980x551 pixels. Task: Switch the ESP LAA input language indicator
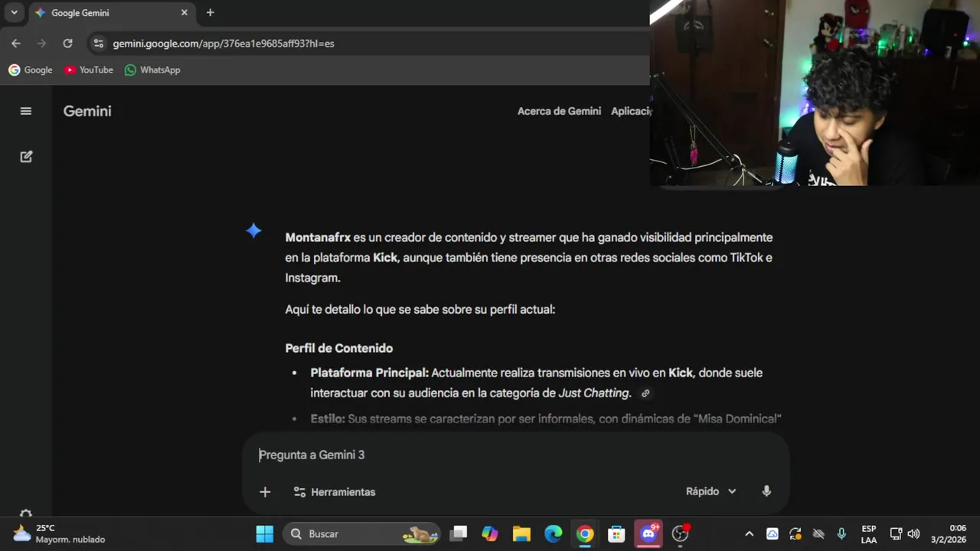(x=869, y=534)
